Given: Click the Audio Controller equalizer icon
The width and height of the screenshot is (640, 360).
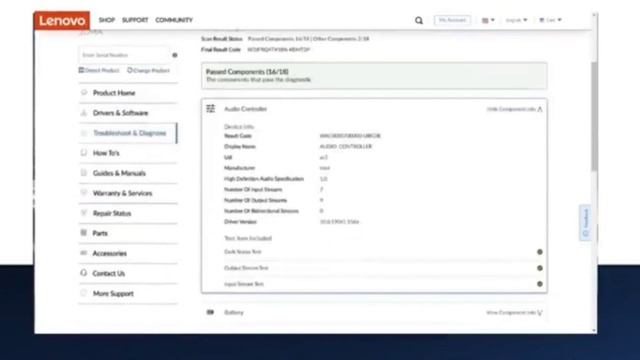Looking at the screenshot, I should point(211,109).
